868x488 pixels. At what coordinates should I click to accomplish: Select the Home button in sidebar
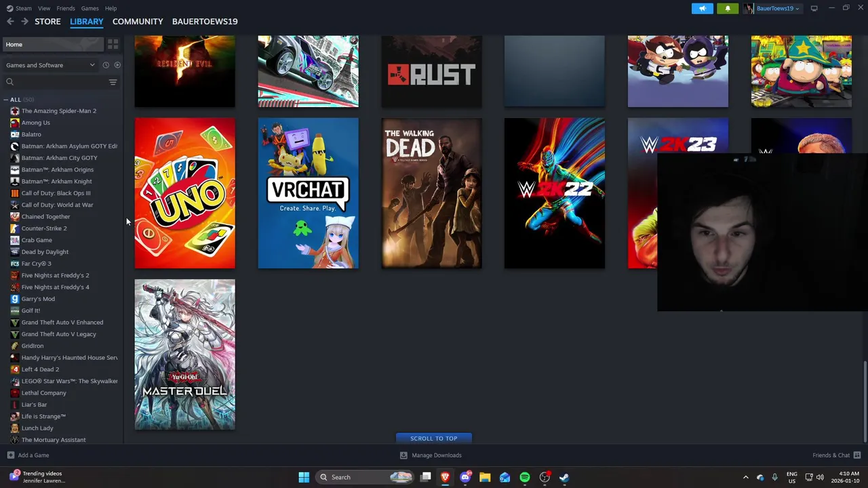click(52, 44)
